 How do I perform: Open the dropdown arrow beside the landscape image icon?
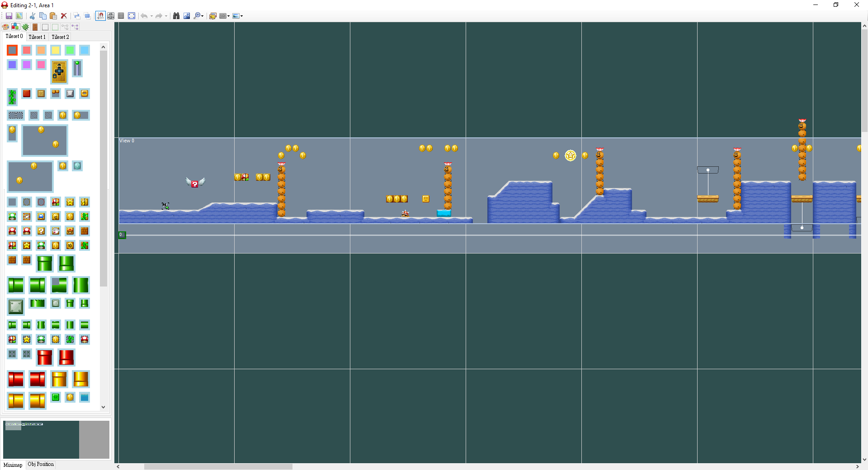242,16
